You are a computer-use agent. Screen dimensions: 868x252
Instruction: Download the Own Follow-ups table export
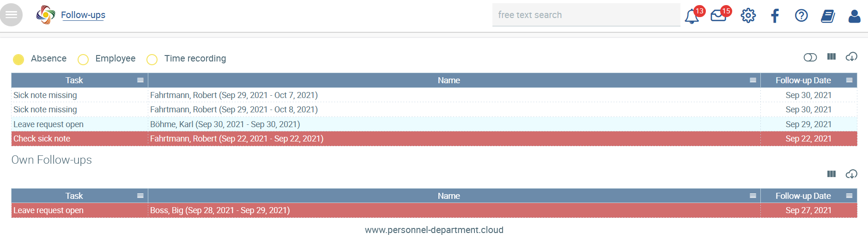tap(851, 174)
